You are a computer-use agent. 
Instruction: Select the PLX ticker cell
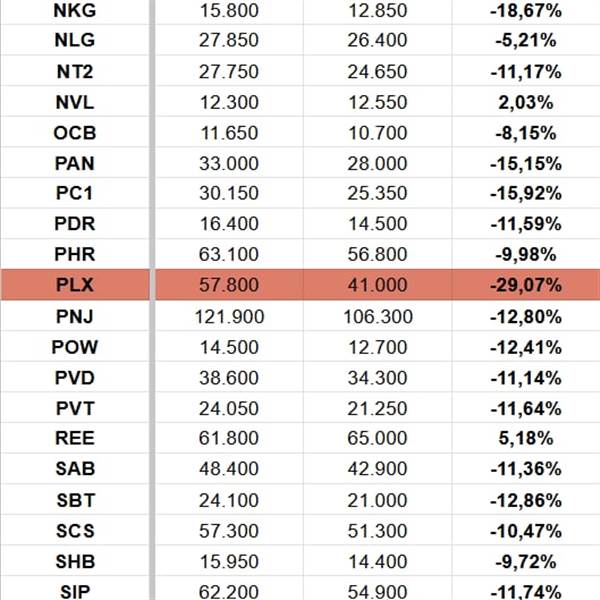76,285
